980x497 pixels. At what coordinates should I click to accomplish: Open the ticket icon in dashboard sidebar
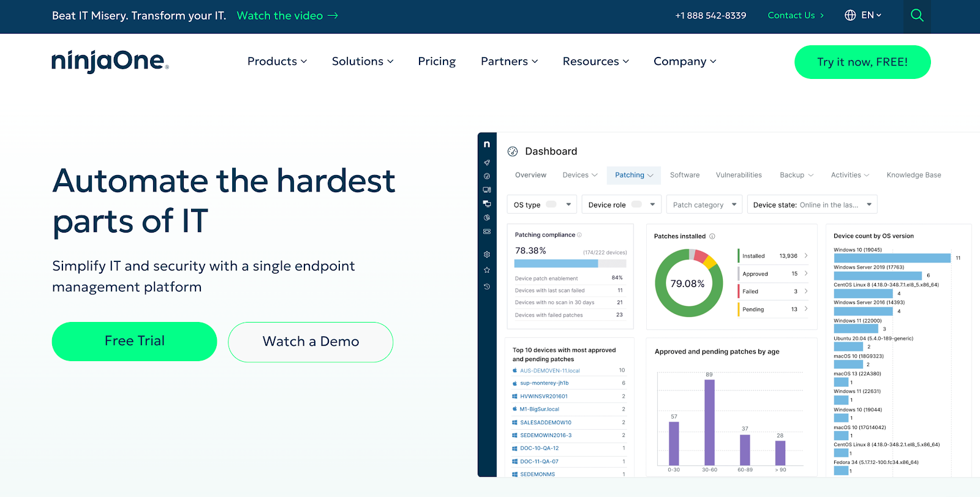click(x=487, y=231)
